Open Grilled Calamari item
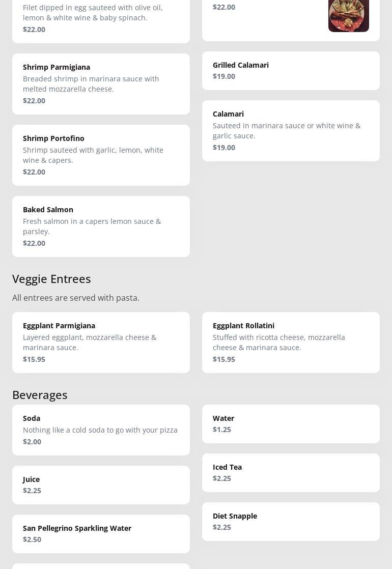The width and height of the screenshot is (392, 569). 291,70
